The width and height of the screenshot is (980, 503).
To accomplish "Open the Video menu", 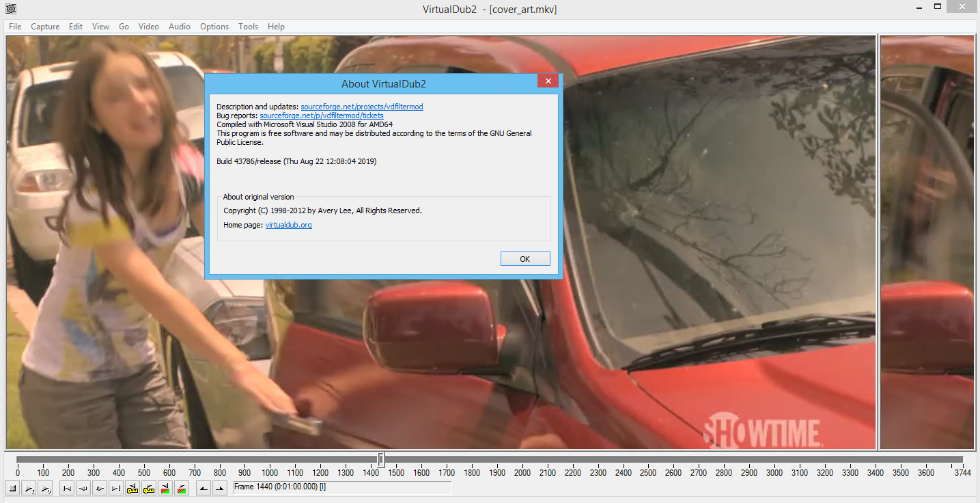I will [149, 27].
